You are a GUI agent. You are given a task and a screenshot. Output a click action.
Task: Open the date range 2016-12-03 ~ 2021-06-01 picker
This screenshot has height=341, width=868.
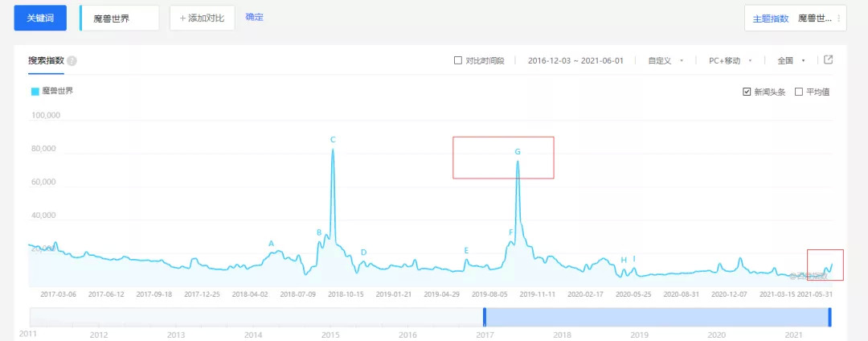[x=575, y=60]
